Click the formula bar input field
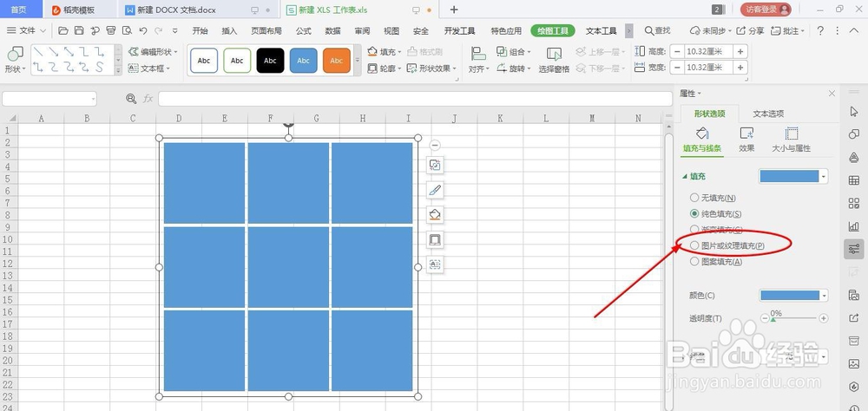The height and width of the screenshot is (411, 868). point(415,99)
